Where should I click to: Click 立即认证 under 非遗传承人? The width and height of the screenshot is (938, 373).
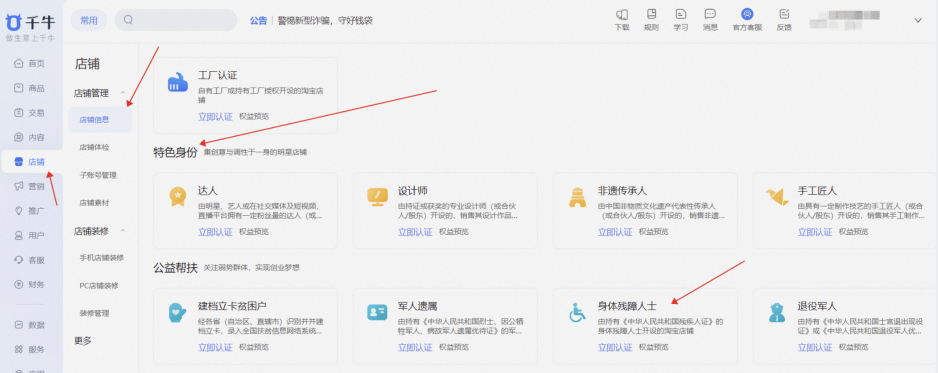pyautogui.click(x=615, y=232)
